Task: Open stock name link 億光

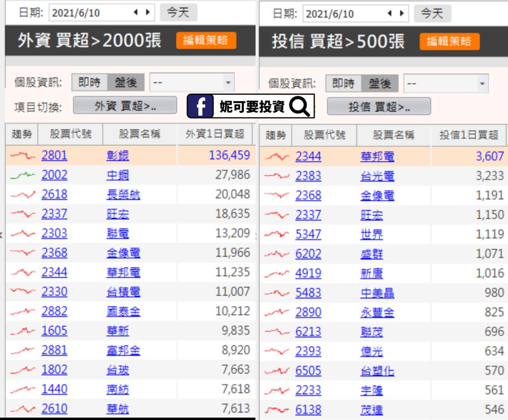Action: pyautogui.click(x=371, y=351)
